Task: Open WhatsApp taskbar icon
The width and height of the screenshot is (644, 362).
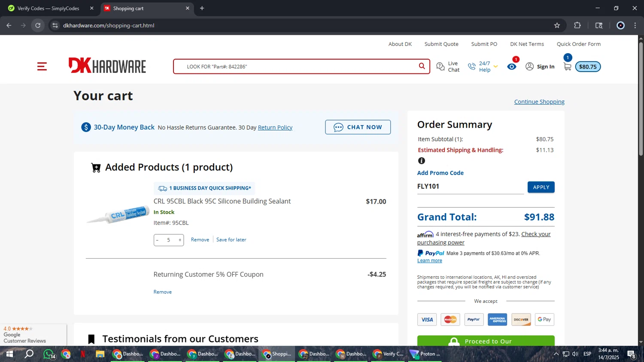Action: 49,354
